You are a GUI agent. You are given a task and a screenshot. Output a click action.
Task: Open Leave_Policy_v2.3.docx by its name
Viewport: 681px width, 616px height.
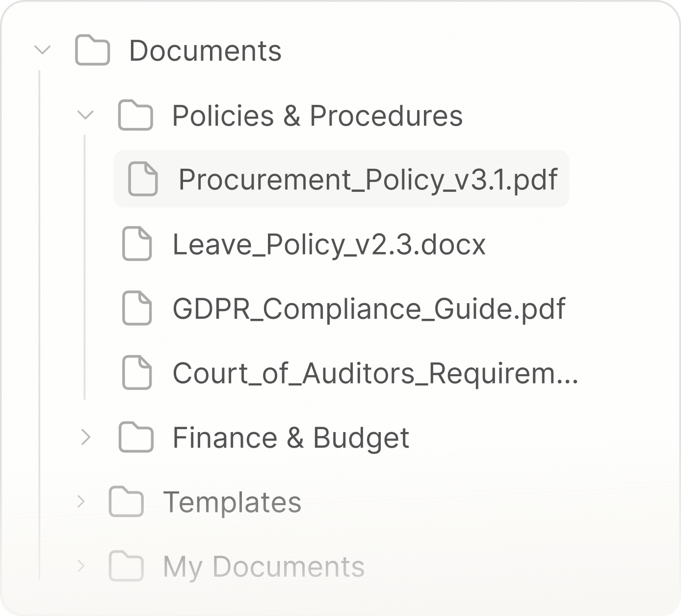click(329, 244)
